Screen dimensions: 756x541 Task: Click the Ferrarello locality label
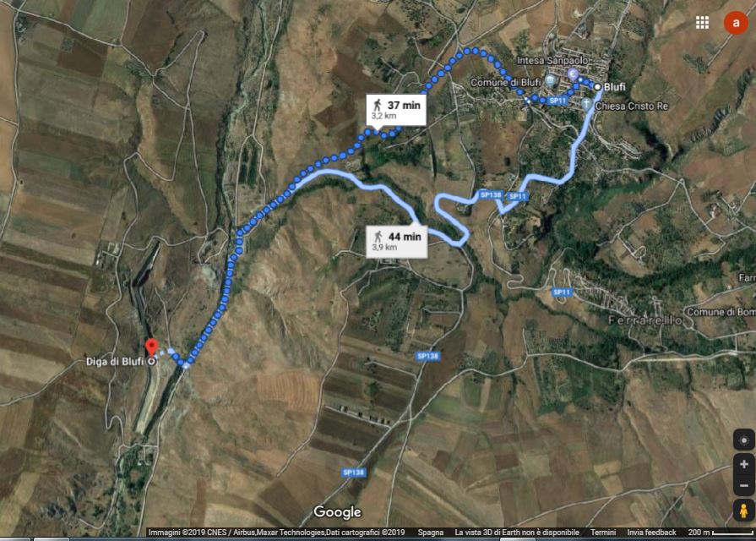click(x=645, y=320)
